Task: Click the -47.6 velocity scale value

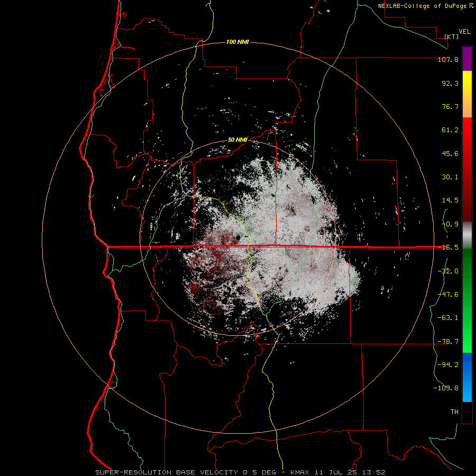Action: [x=448, y=295]
